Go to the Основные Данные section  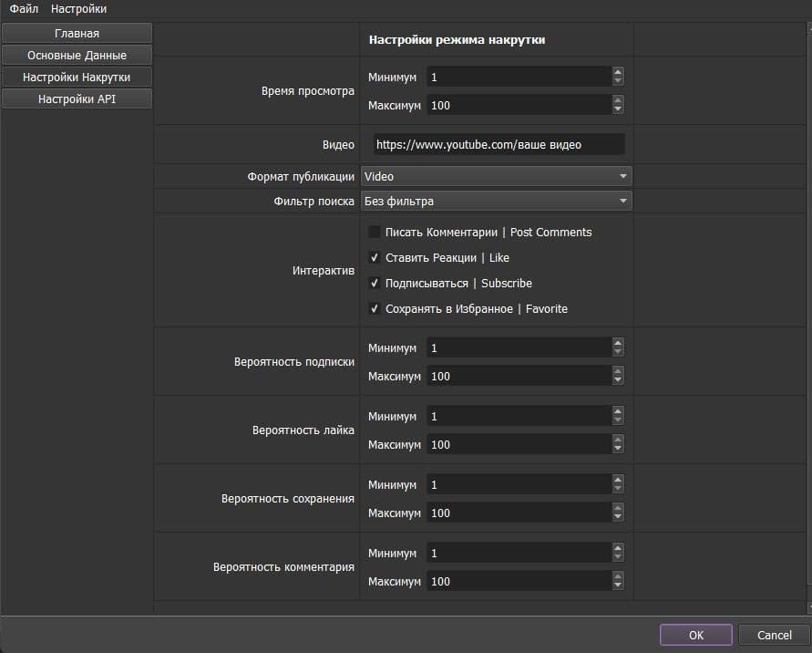[x=77, y=56]
